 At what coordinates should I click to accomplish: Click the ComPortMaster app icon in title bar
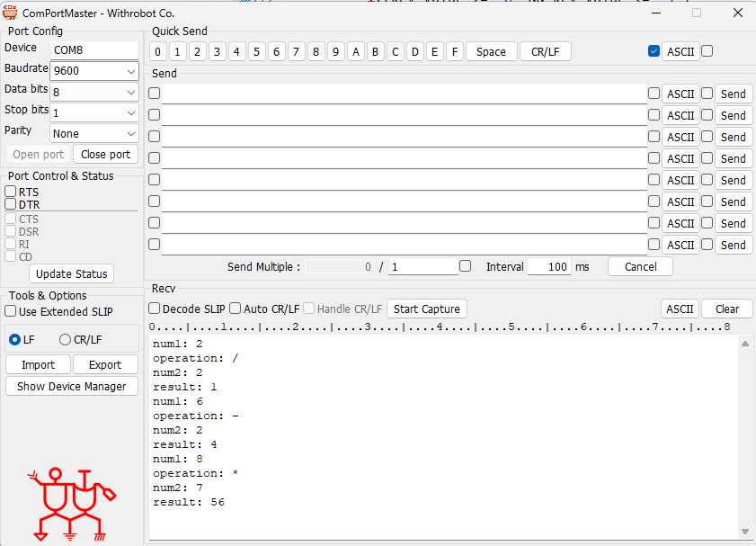(x=10, y=13)
